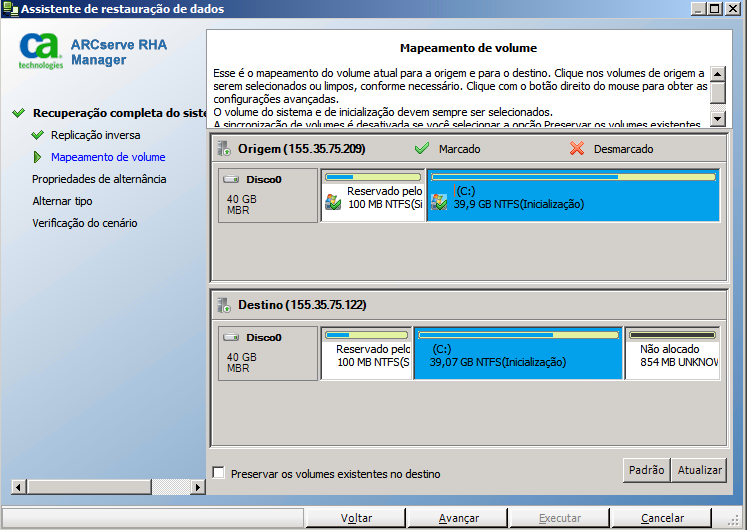Click the green check beside Recuperação completa

pyautogui.click(x=19, y=113)
